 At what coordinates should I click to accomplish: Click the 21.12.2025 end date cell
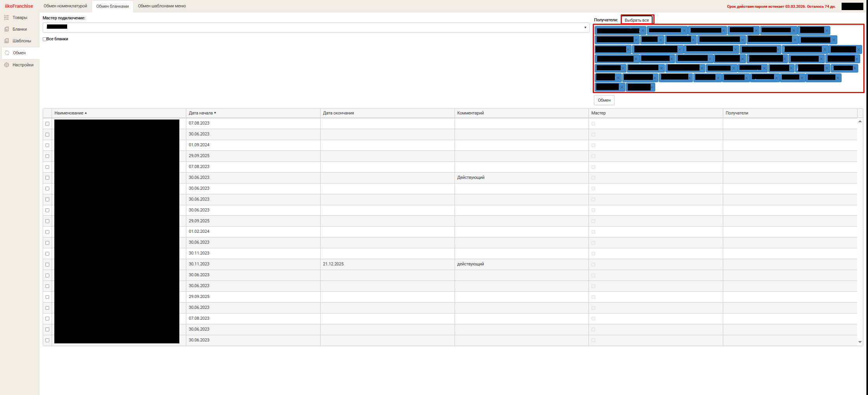(387, 264)
